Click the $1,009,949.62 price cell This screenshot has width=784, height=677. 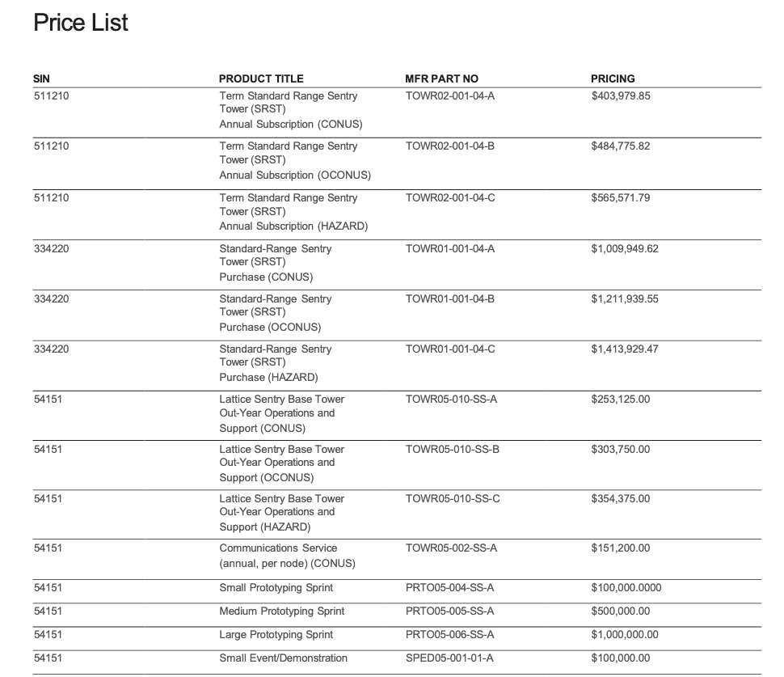point(624,249)
